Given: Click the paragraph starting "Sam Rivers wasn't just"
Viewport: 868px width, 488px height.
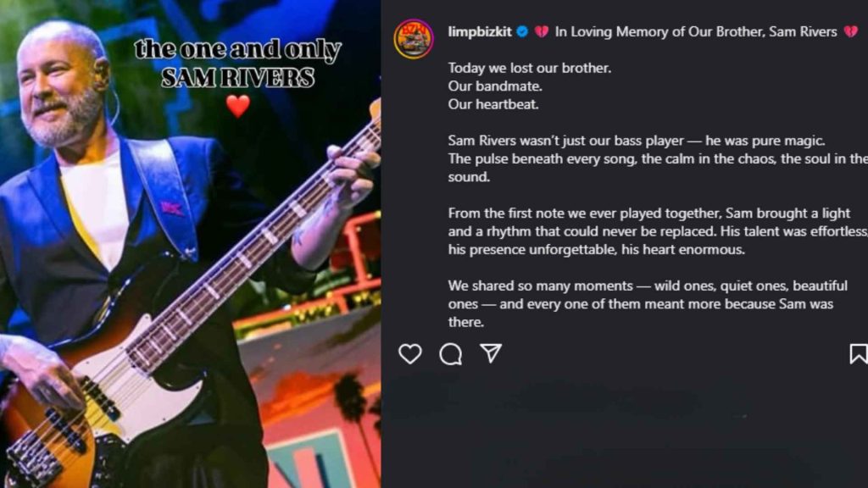Looking at the screenshot, I should coord(658,158).
